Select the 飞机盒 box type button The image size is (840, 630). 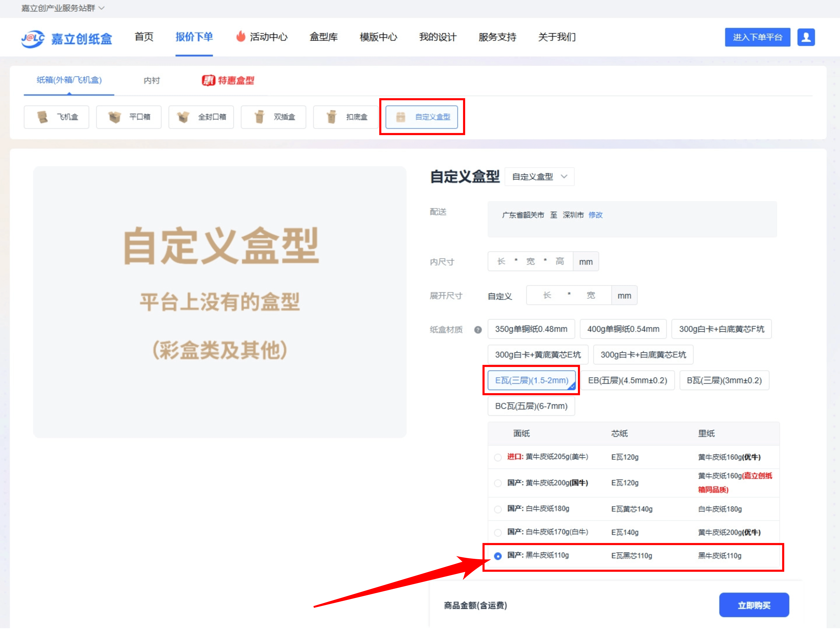(x=56, y=117)
